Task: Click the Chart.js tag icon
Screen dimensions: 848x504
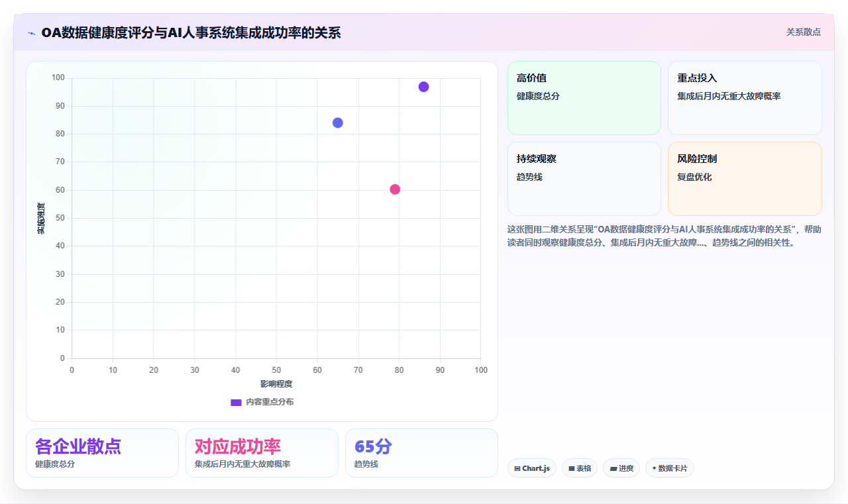Action: tap(517, 468)
